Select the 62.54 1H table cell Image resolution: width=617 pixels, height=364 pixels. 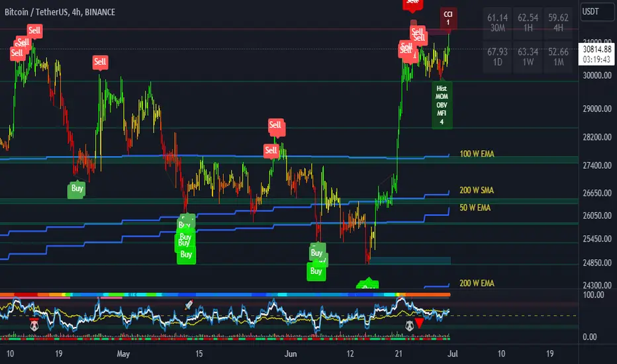pyautogui.click(x=528, y=23)
